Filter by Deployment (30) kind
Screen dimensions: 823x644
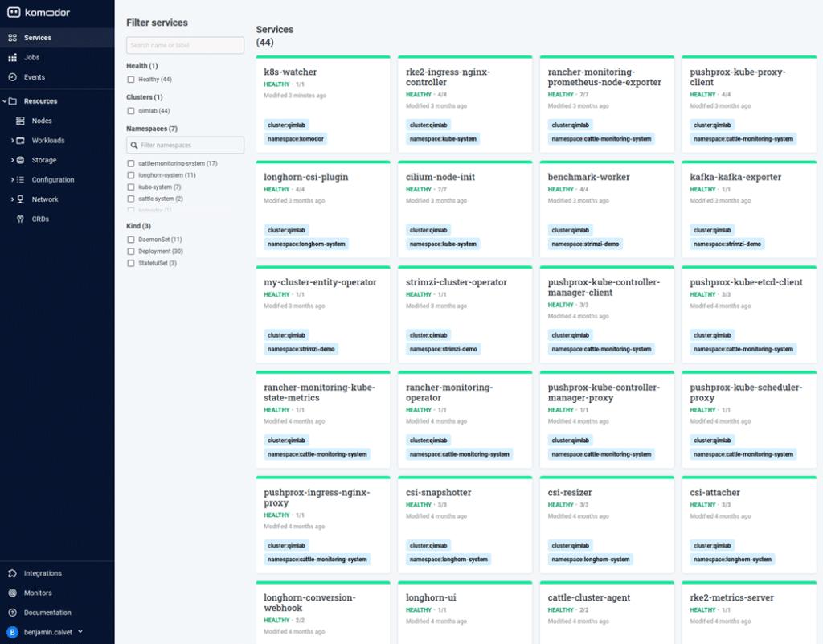(x=131, y=252)
